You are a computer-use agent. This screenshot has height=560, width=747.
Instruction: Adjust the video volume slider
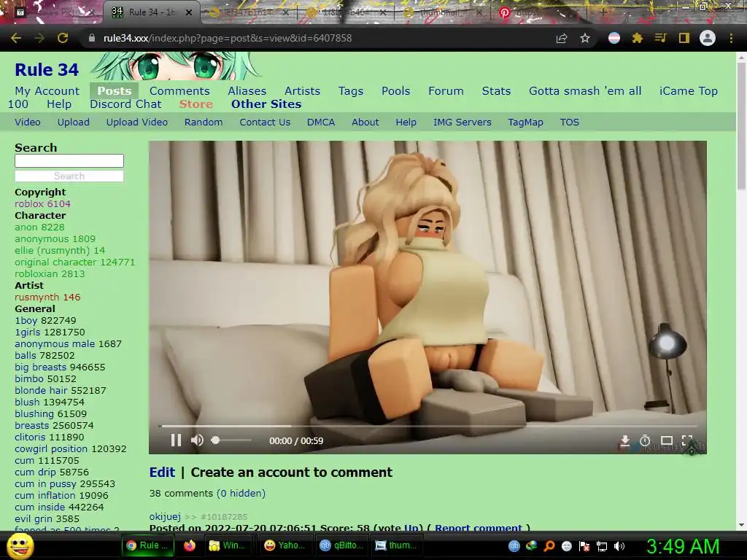coord(231,440)
